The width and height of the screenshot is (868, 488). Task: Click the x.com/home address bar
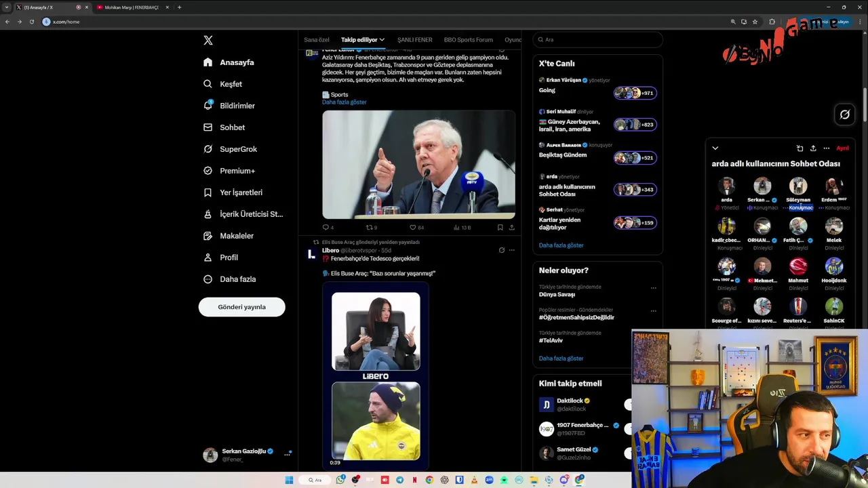(x=380, y=22)
